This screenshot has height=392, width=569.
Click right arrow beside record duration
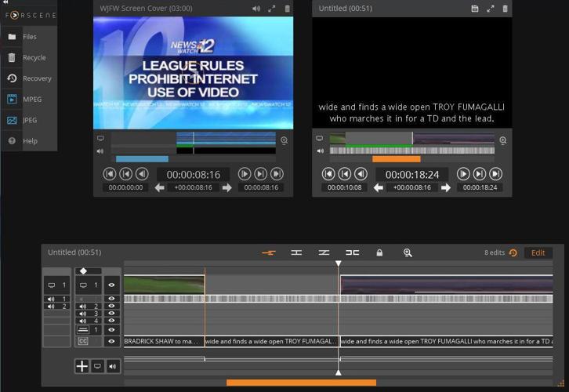(446, 187)
